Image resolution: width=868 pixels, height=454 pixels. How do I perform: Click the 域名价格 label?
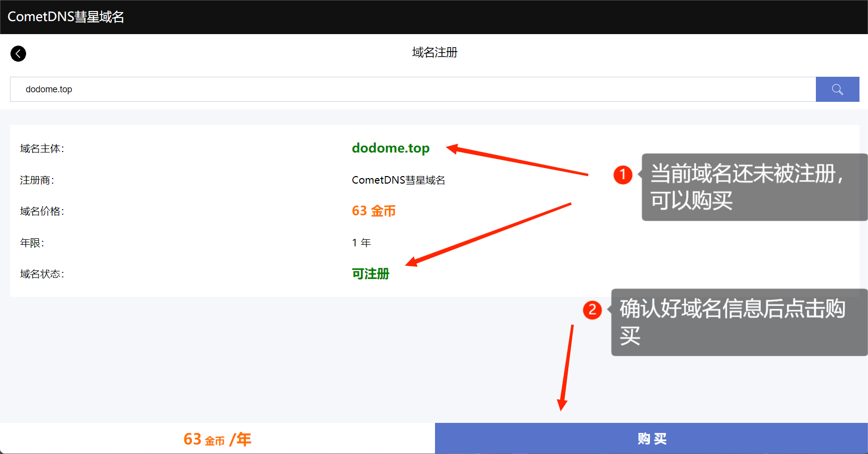pyautogui.click(x=42, y=211)
